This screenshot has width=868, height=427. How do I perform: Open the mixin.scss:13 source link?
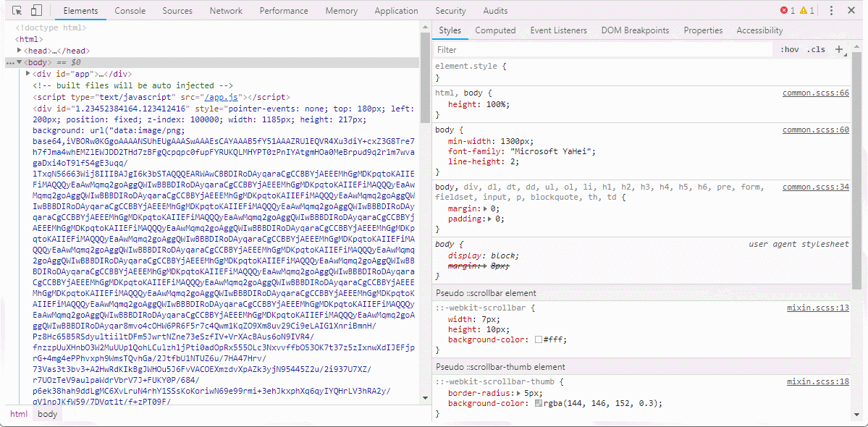[x=817, y=308]
